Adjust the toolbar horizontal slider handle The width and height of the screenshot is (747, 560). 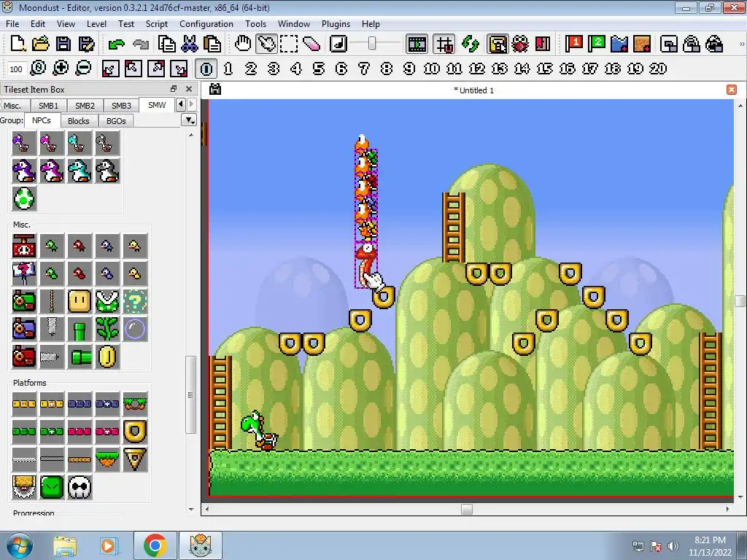[372, 44]
